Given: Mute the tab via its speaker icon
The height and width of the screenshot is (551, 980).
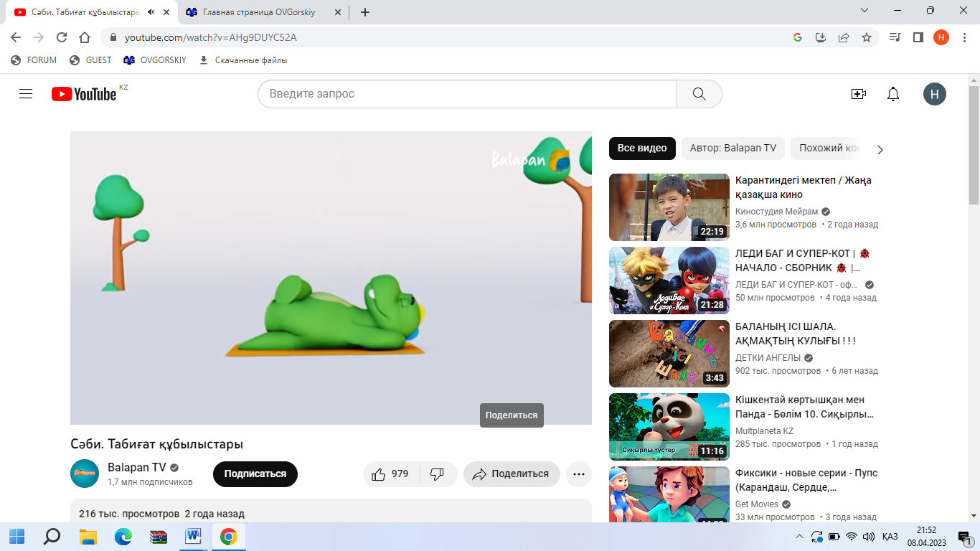Looking at the screenshot, I should click(x=151, y=12).
